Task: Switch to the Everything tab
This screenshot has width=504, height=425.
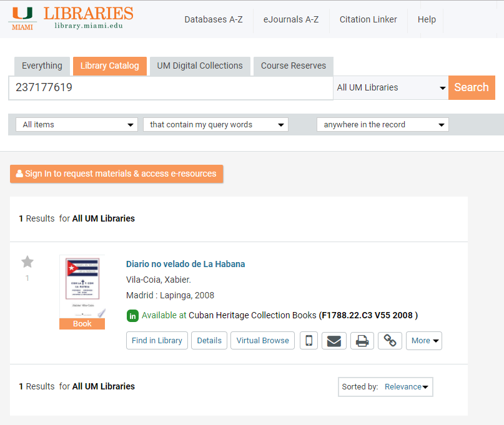Action: coord(42,66)
